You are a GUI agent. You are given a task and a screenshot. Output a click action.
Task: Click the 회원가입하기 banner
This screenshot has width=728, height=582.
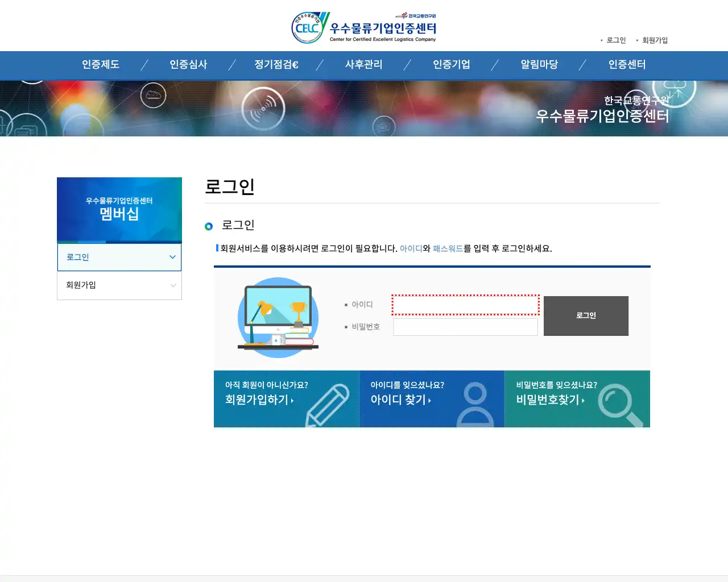[x=286, y=399]
